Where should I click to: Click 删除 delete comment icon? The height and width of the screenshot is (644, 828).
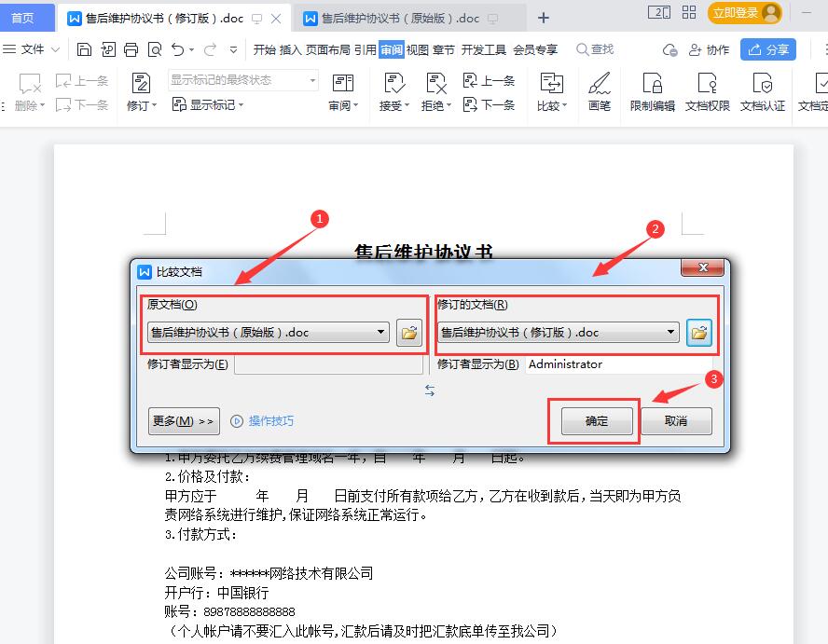tap(30, 83)
